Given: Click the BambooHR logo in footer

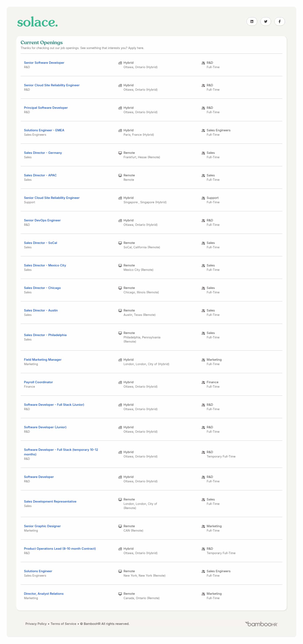Looking at the screenshot, I should pos(261,624).
